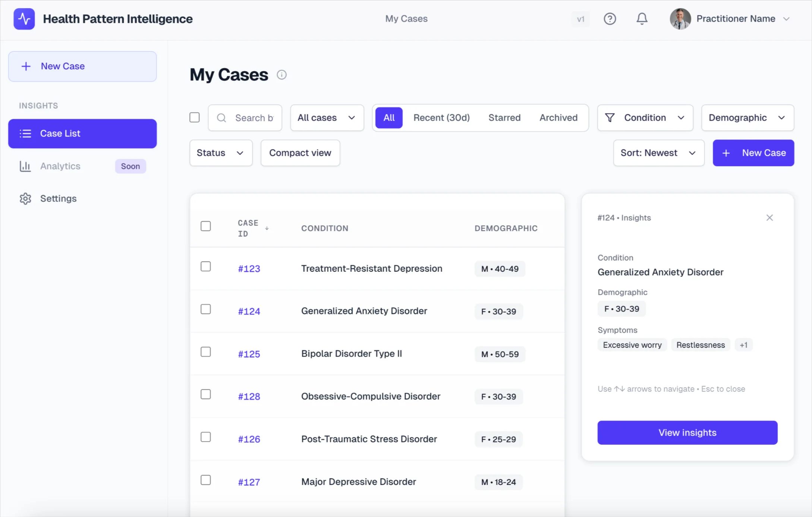Expand the Demographic dropdown

pyautogui.click(x=747, y=117)
